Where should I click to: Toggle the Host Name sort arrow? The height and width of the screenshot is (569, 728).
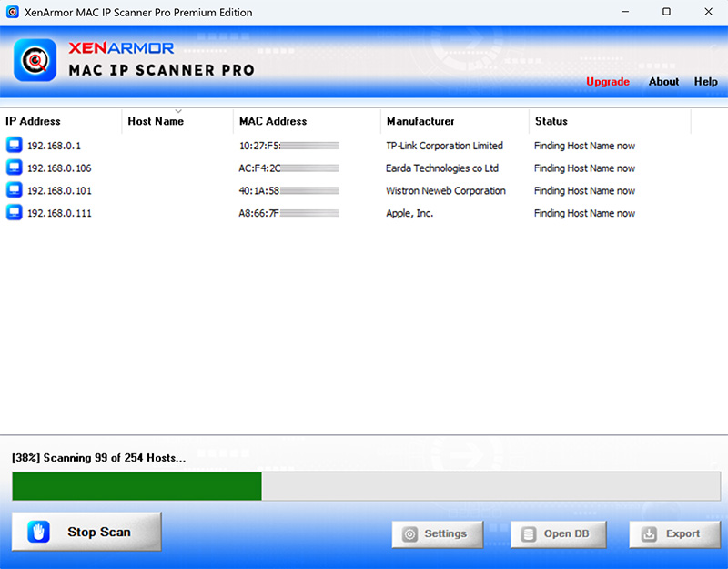pos(178,111)
